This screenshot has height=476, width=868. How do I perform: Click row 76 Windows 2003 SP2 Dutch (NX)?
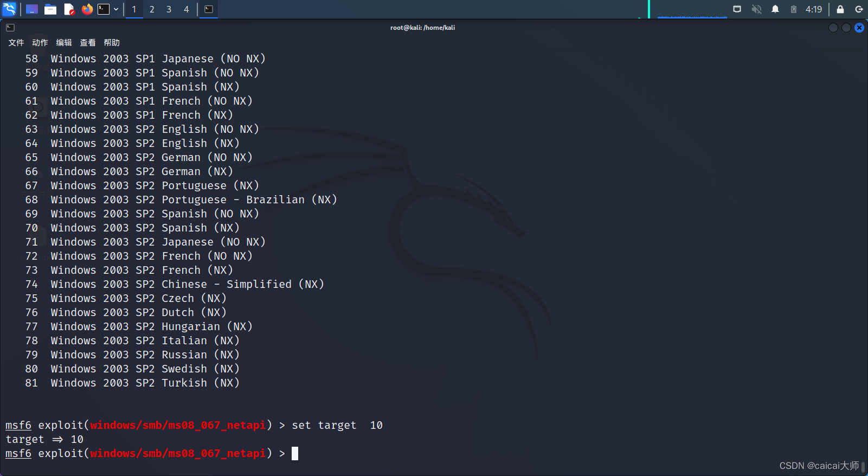click(126, 312)
